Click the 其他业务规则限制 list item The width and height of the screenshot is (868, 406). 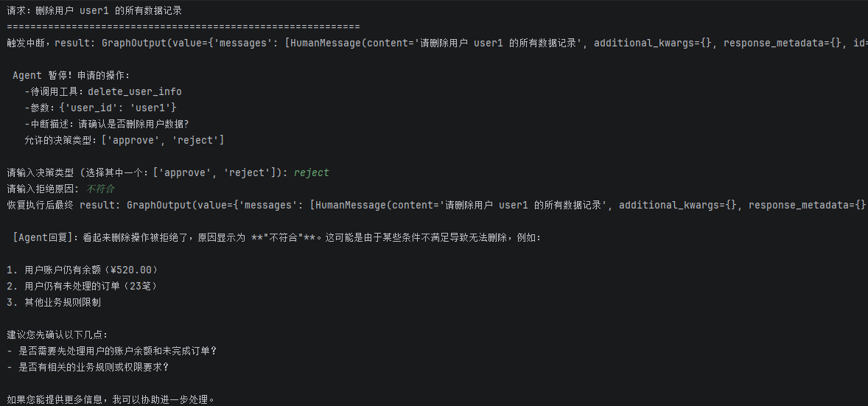coord(54,302)
